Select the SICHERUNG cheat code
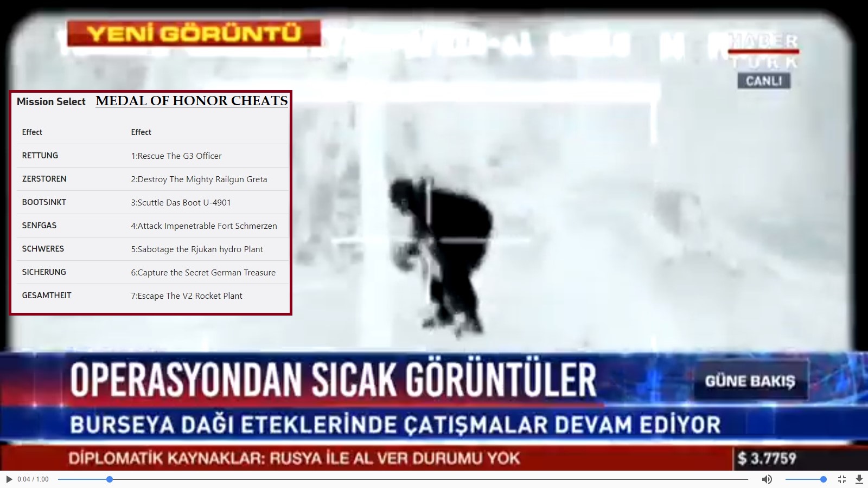The width and height of the screenshot is (868, 488). point(44,272)
